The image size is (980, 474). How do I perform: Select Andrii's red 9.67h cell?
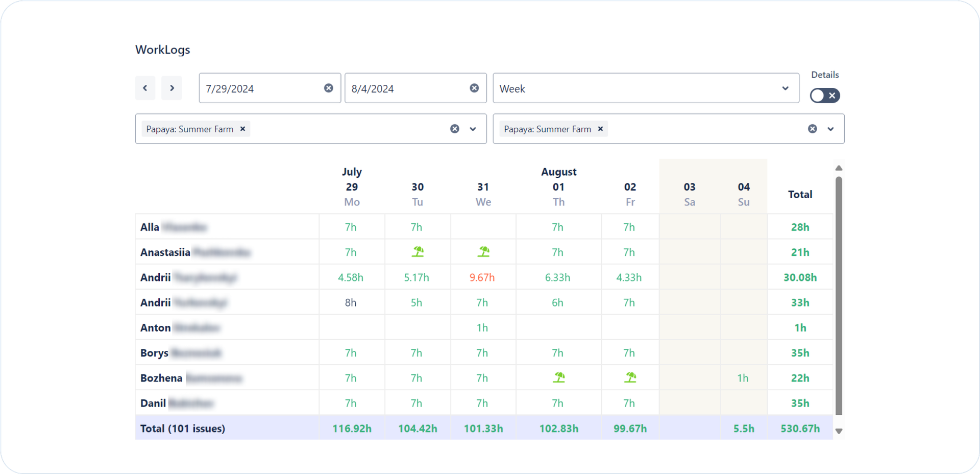pos(482,277)
